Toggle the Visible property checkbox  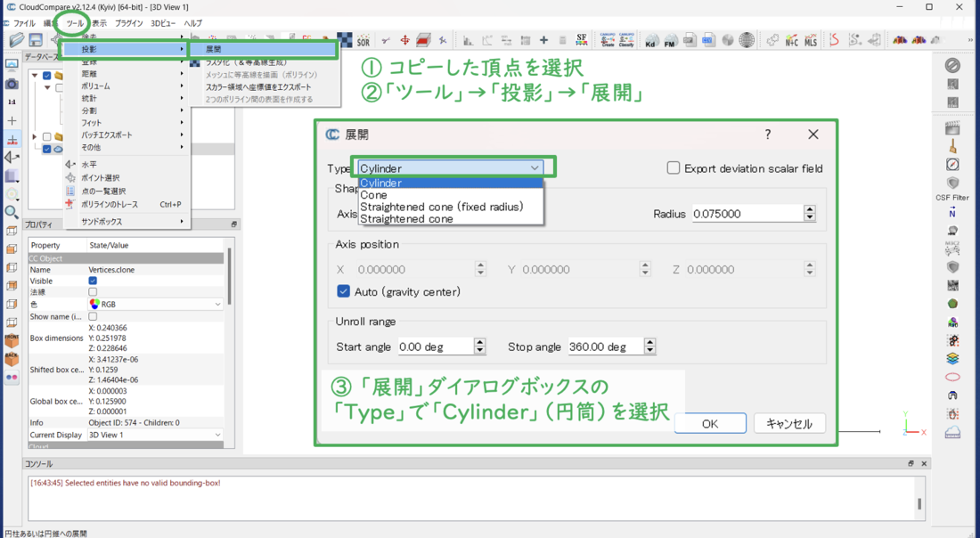pyautogui.click(x=93, y=281)
